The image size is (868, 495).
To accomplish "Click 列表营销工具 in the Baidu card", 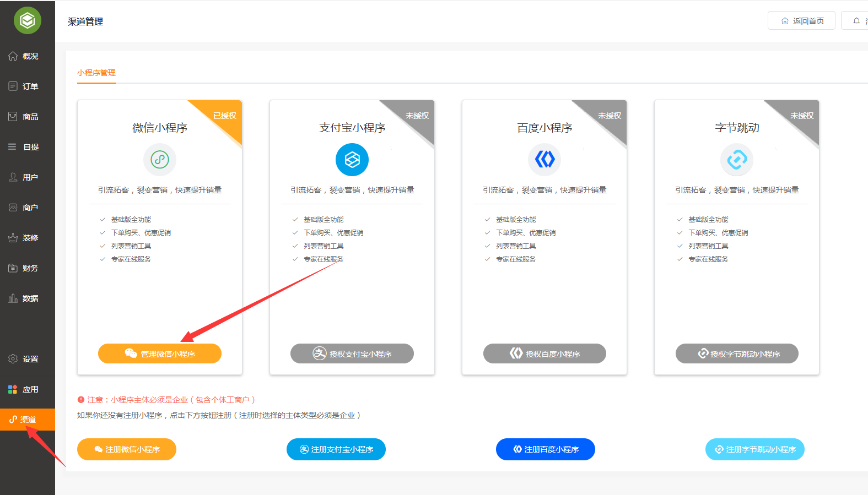I will [x=516, y=246].
